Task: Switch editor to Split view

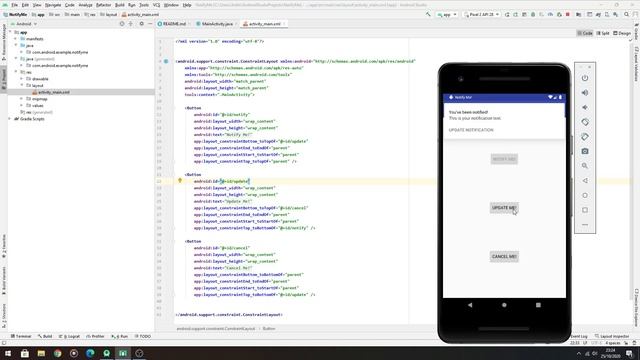Action: point(603,33)
